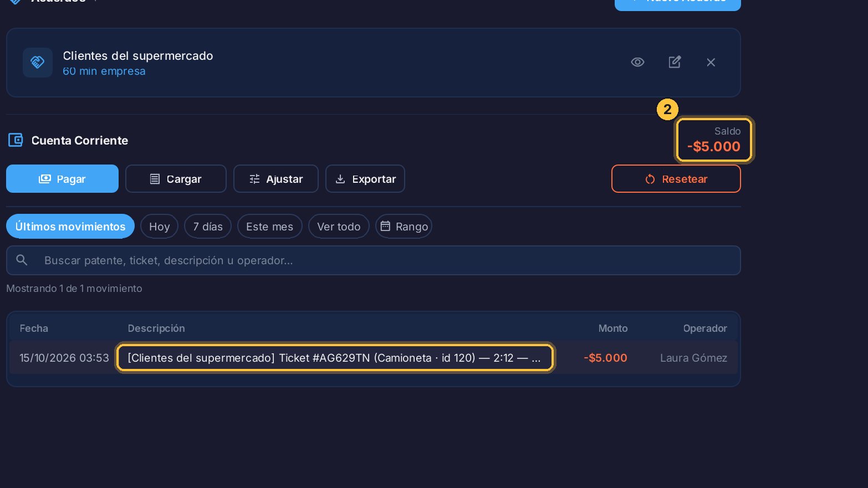Click the Monto column header
868x488 pixels.
tap(613, 328)
